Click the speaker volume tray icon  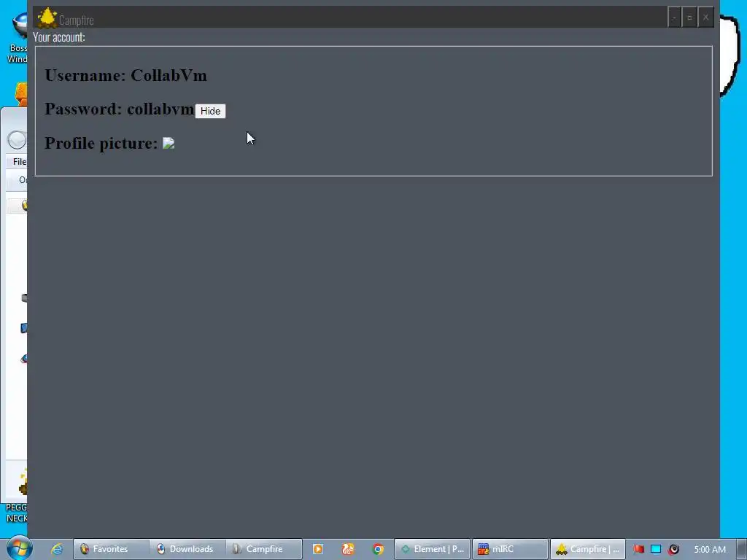673,549
